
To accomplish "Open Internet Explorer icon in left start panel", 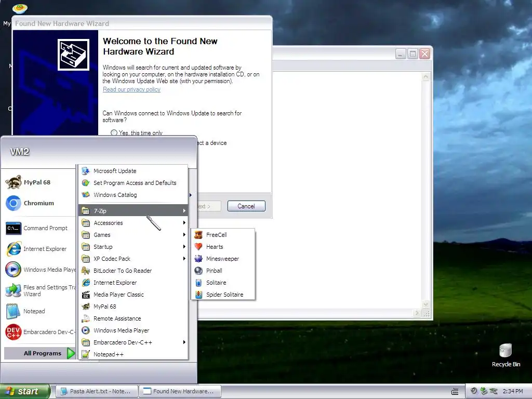I will pos(13,249).
